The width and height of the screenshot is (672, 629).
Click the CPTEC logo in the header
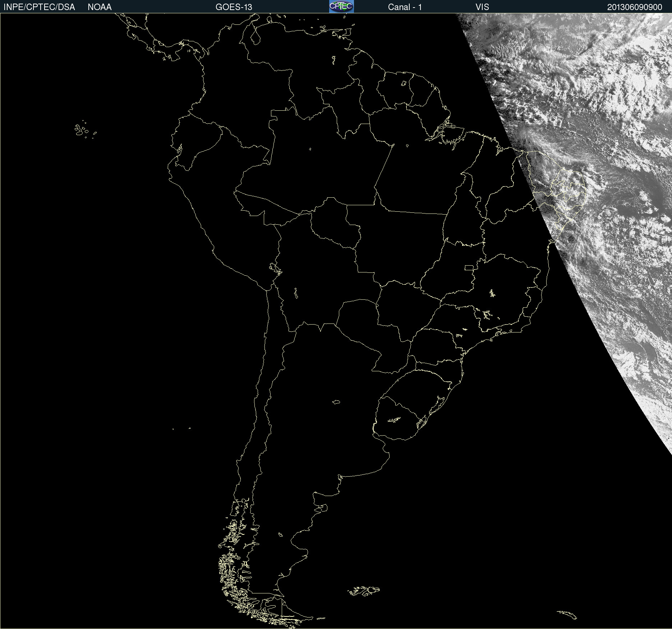341,6
